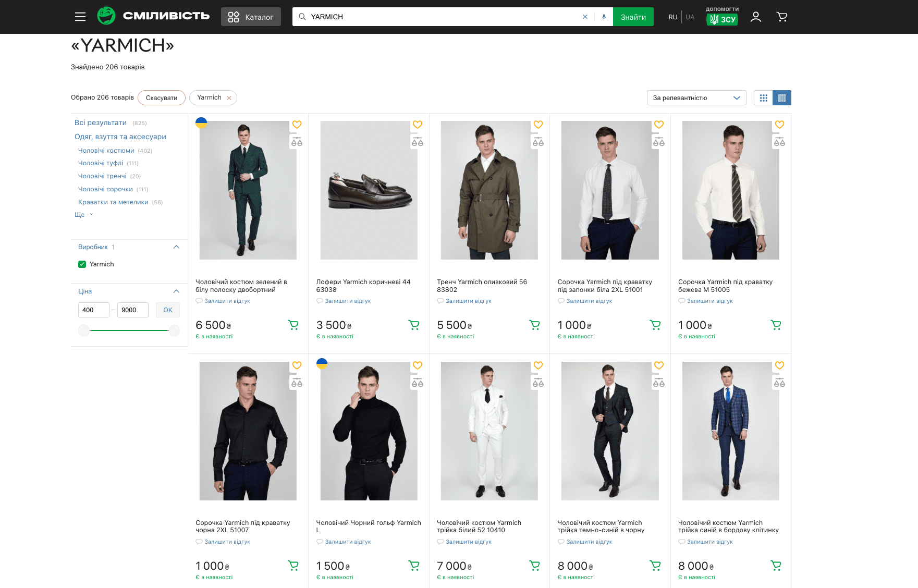Open Тренч Yarmich оливковий 56 product link
The width and height of the screenshot is (918, 588).
click(x=482, y=286)
